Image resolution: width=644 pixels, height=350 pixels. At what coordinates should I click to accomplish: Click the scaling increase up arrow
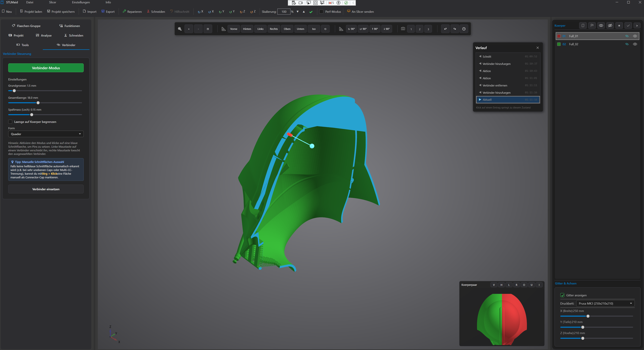click(x=304, y=12)
